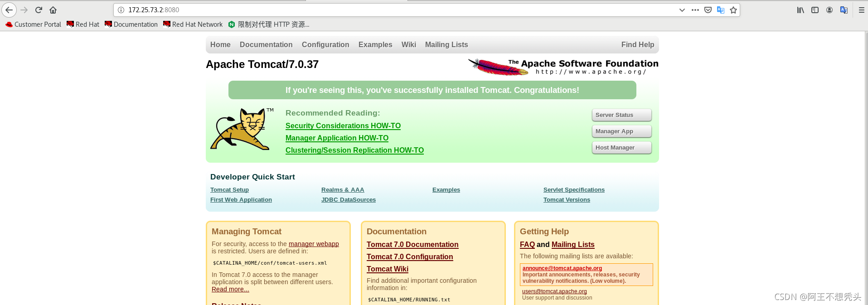The height and width of the screenshot is (305, 868).
Task: Open Find Help in navigation bar
Action: [x=638, y=44]
